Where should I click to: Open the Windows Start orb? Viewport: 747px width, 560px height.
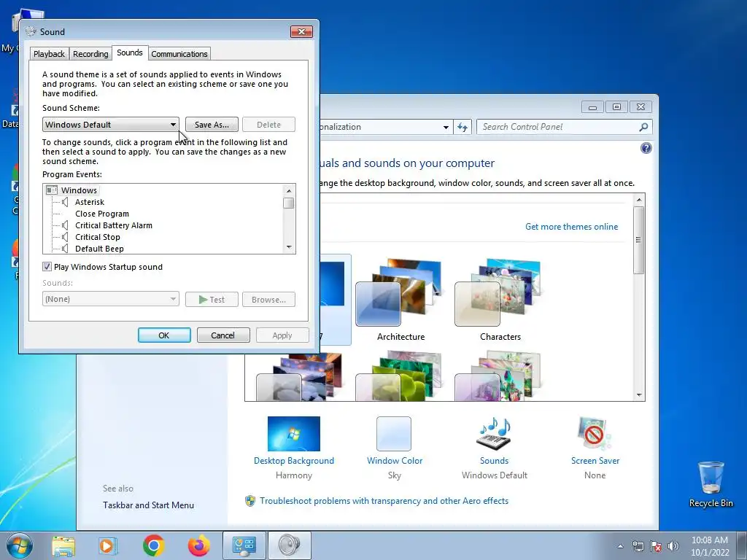click(19, 545)
